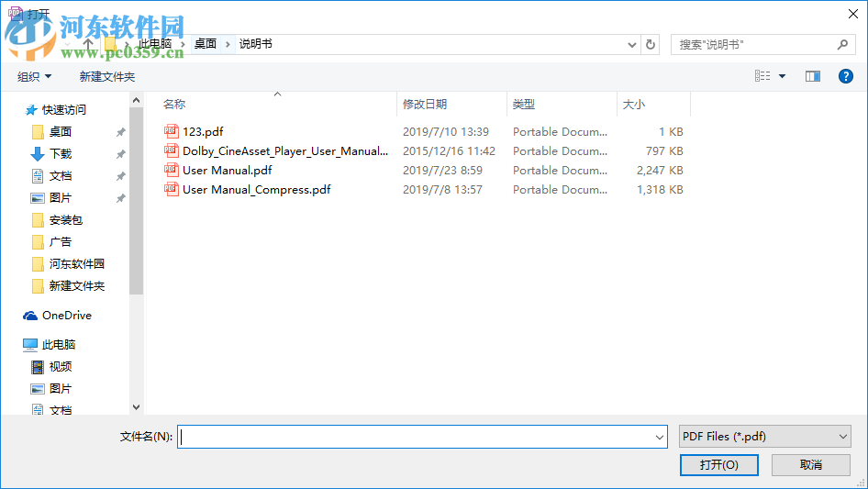
Task: Click the PDF icon of User Manual_Compress.pdf
Action: (x=171, y=189)
